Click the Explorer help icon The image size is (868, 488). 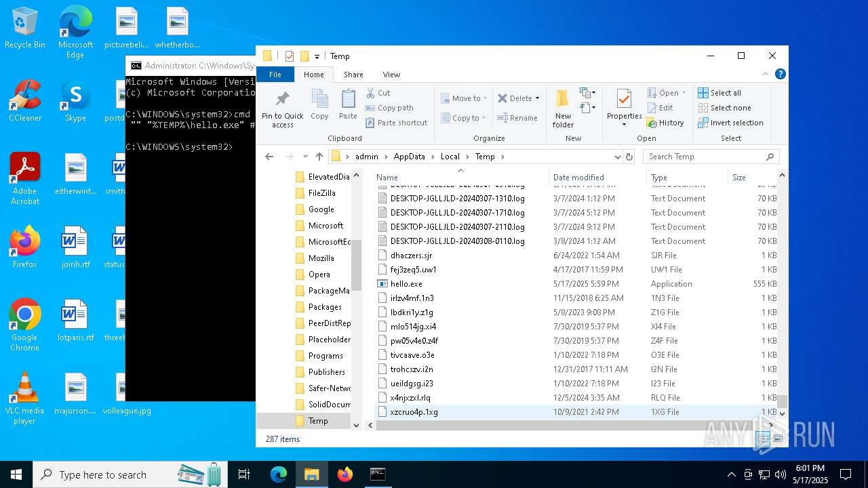pos(781,74)
